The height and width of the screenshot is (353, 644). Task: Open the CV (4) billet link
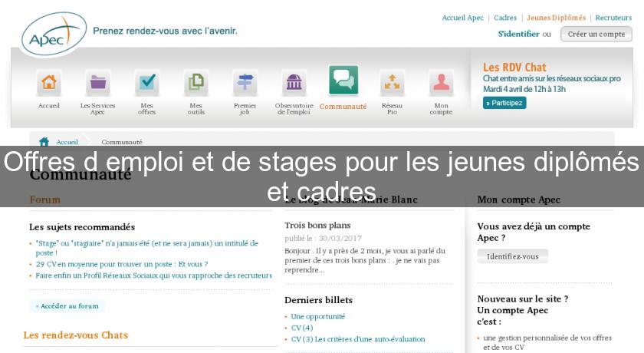pos(302,328)
